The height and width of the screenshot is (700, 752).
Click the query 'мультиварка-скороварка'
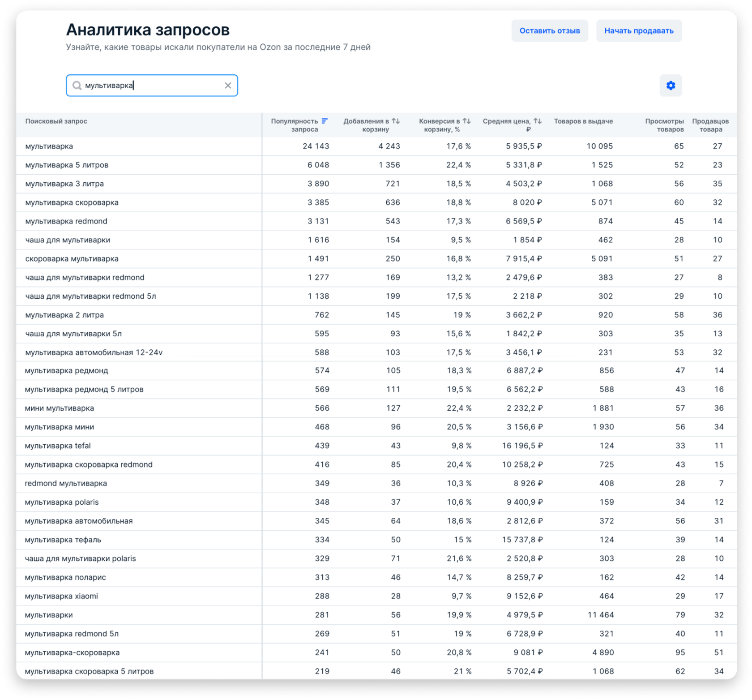point(72,653)
